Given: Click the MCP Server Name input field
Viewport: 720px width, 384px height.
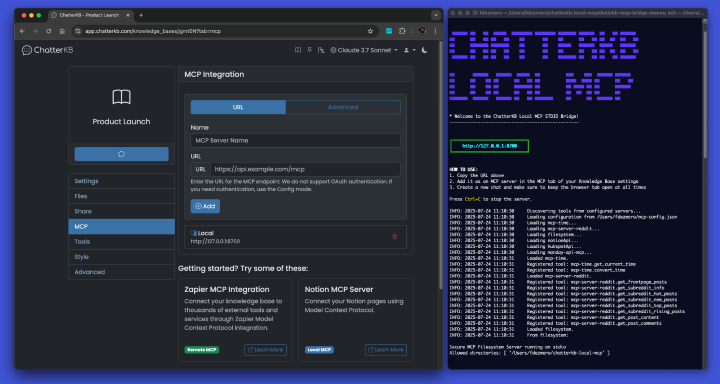Looking at the screenshot, I should pos(295,141).
